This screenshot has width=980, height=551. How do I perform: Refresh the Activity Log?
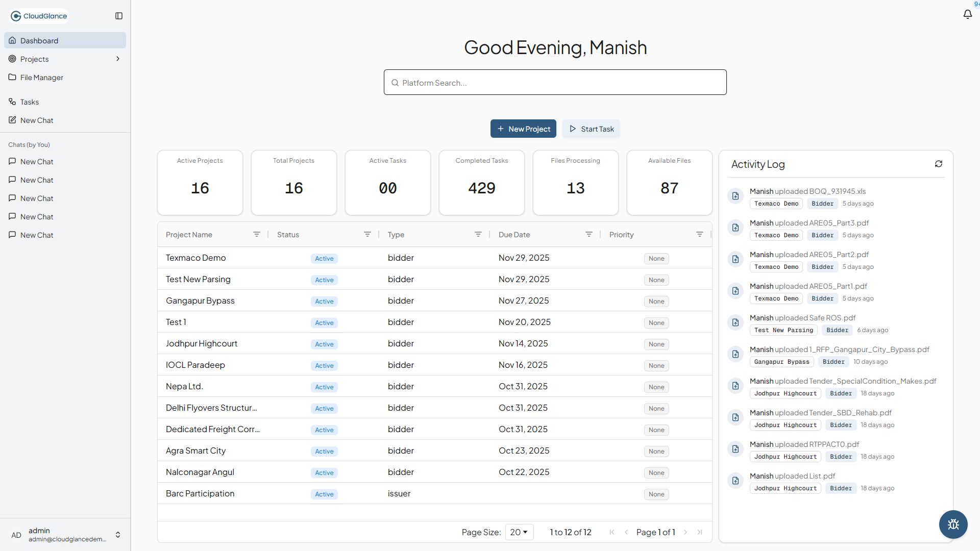[938, 164]
